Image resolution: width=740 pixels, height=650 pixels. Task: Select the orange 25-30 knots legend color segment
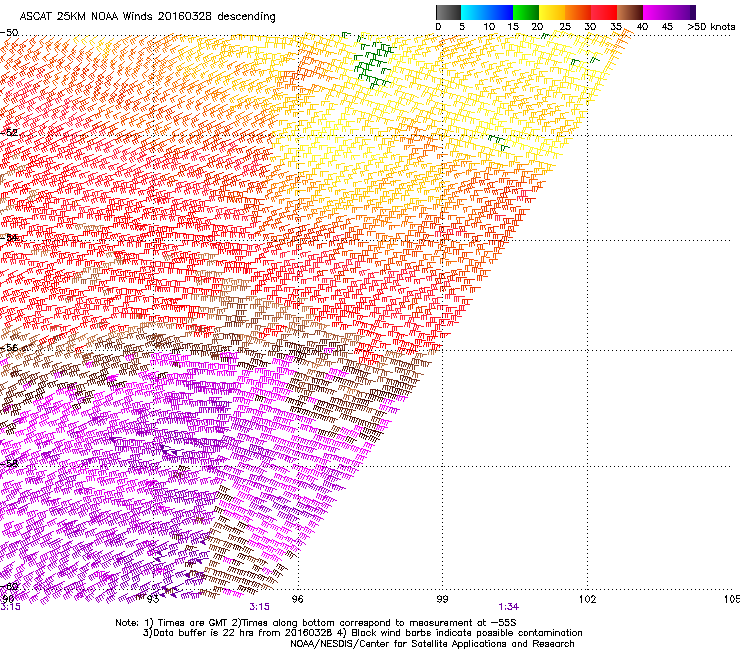click(x=578, y=12)
